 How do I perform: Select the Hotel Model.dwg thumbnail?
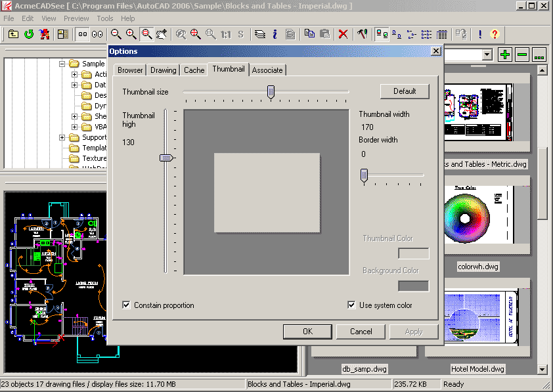[487, 317]
